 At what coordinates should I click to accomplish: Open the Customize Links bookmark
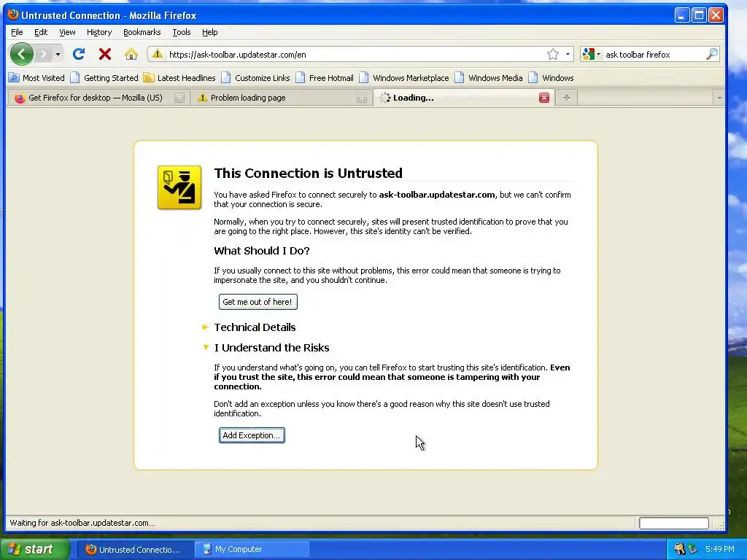click(x=256, y=77)
